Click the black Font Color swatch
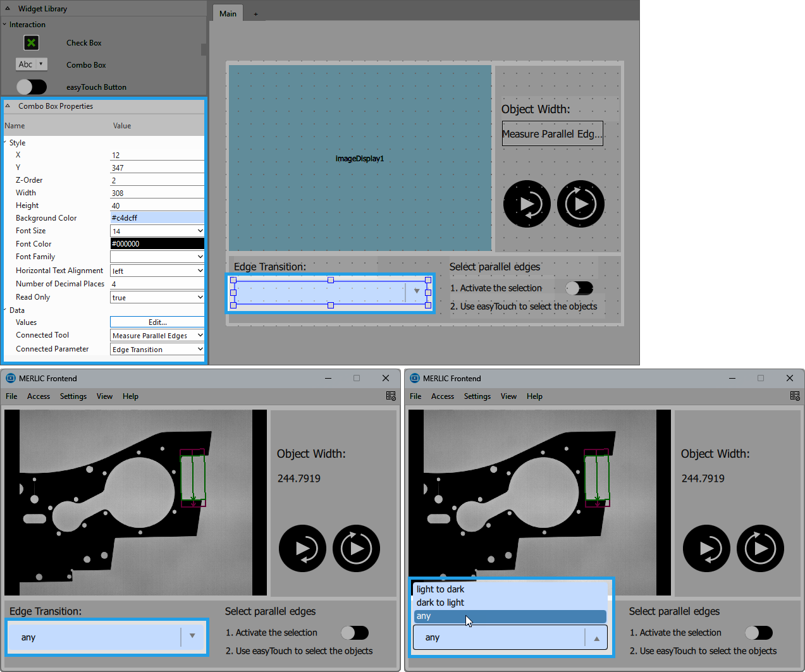805x672 pixels. (x=157, y=244)
